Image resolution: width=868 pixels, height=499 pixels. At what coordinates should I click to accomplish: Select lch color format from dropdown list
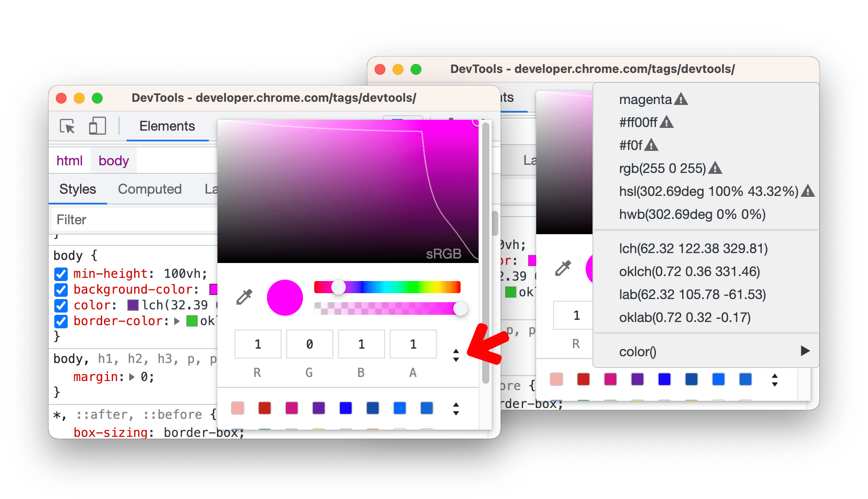686,248
